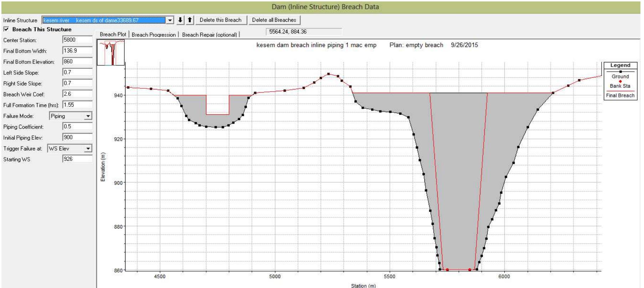Click the Final Breach legend entry
Viewport: 644px width, 288px height.
620,94
